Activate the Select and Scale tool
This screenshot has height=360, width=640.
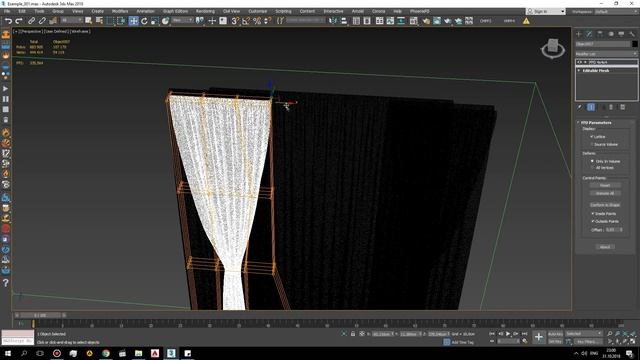(x=155, y=20)
